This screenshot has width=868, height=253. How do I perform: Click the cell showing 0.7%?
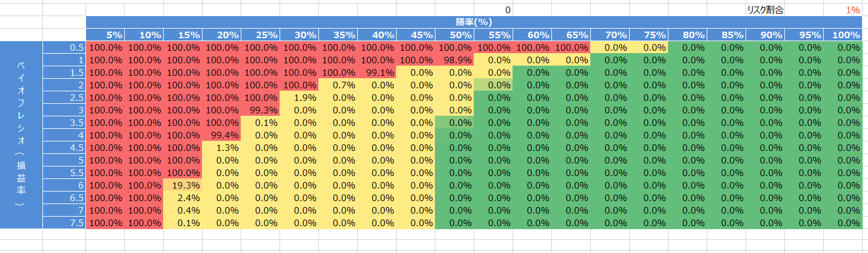click(338, 85)
